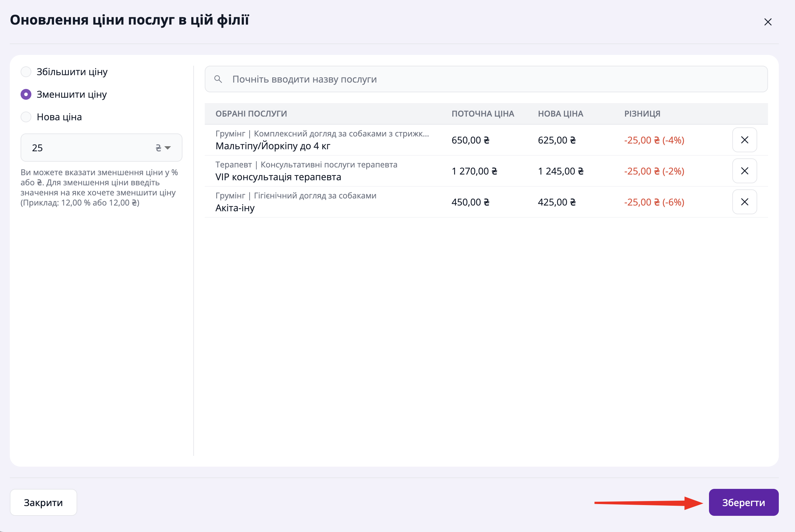Remove the Акіта-іну service row
The height and width of the screenshot is (532, 795).
744,202
